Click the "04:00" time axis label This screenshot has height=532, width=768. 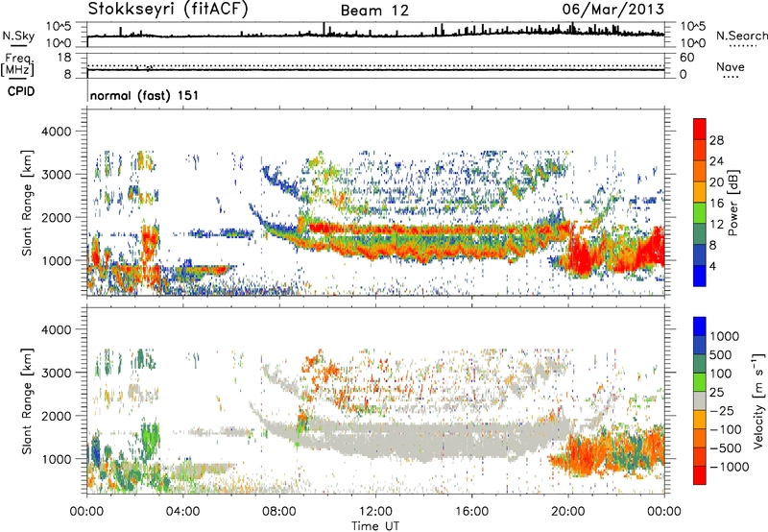[183, 512]
